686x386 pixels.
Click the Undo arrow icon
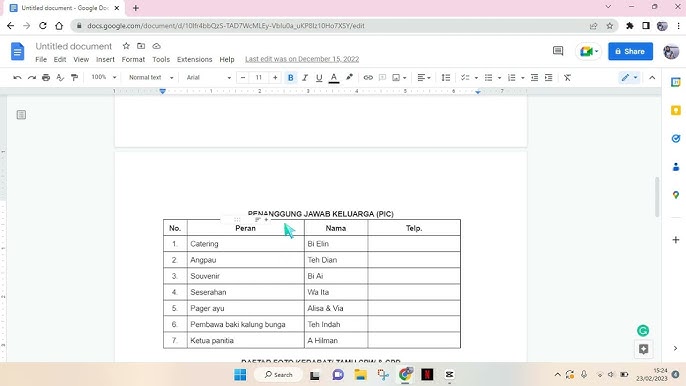17,77
